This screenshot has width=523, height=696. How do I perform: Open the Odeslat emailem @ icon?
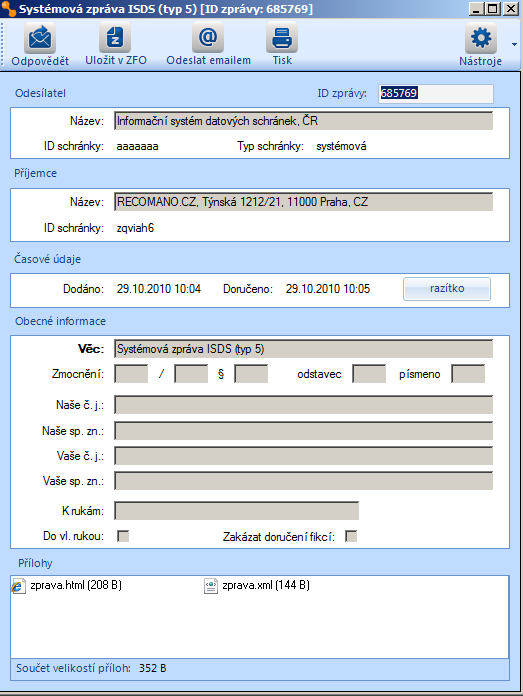(x=208, y=38)
